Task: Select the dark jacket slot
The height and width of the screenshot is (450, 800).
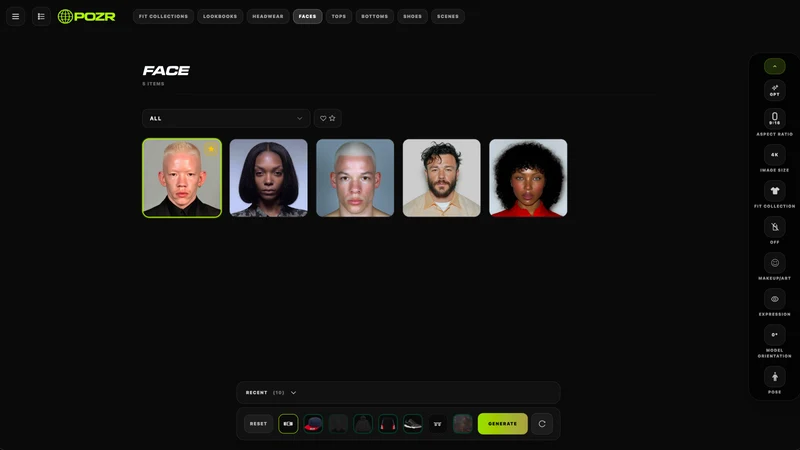Action: [338, 424]
